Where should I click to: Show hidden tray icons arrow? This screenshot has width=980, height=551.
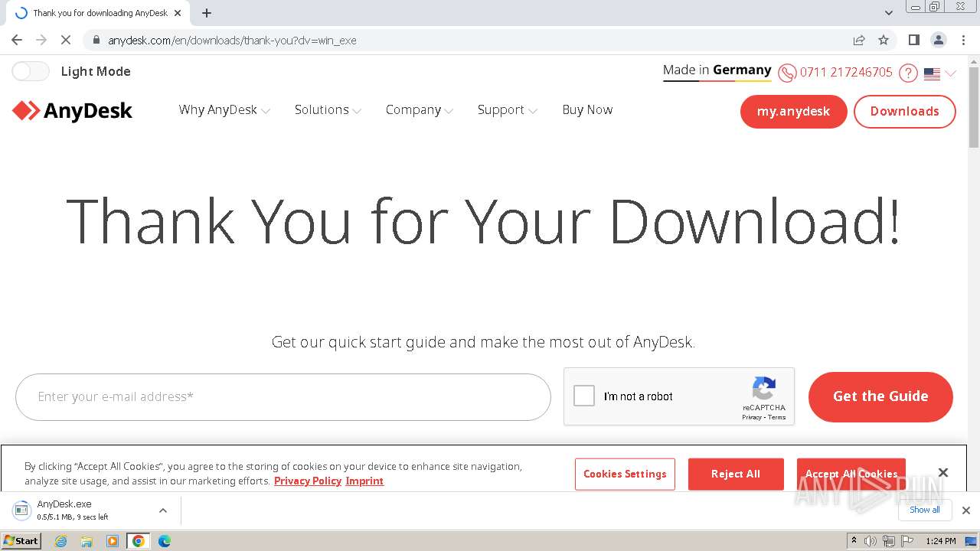pyautogui.click(x=854, y=541)
